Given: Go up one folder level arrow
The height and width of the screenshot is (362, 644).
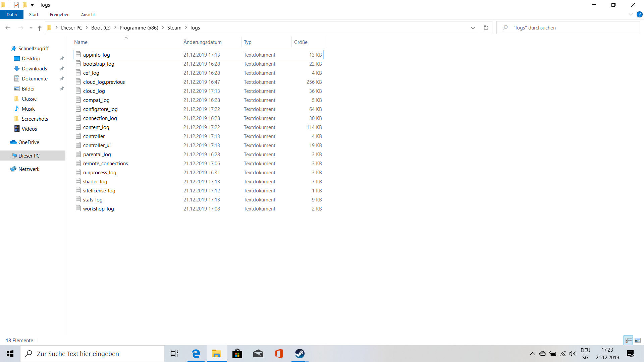Looking at the screenshot, I should (x=40, y=28).
